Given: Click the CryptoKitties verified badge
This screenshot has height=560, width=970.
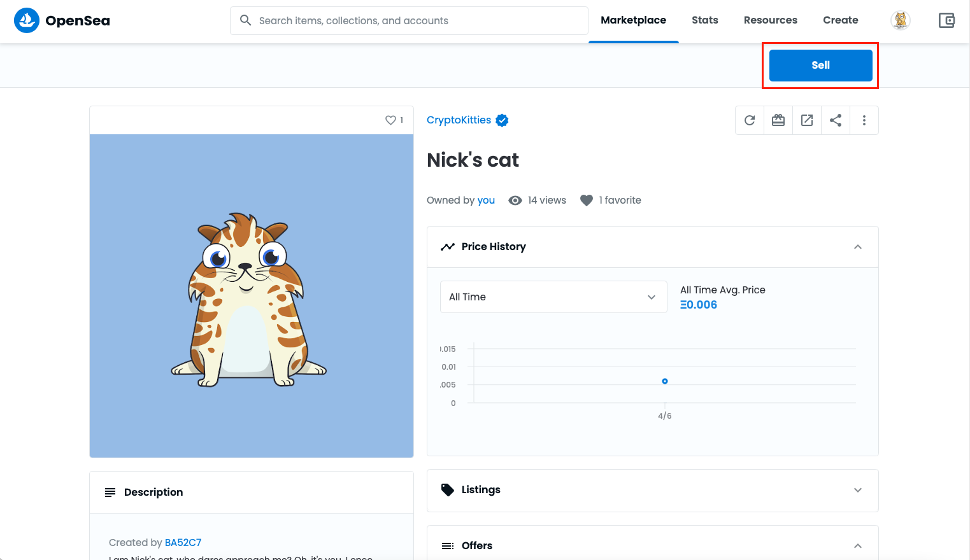Looking at the screenshot, I should pyautogui.click(x=502, y=120).
